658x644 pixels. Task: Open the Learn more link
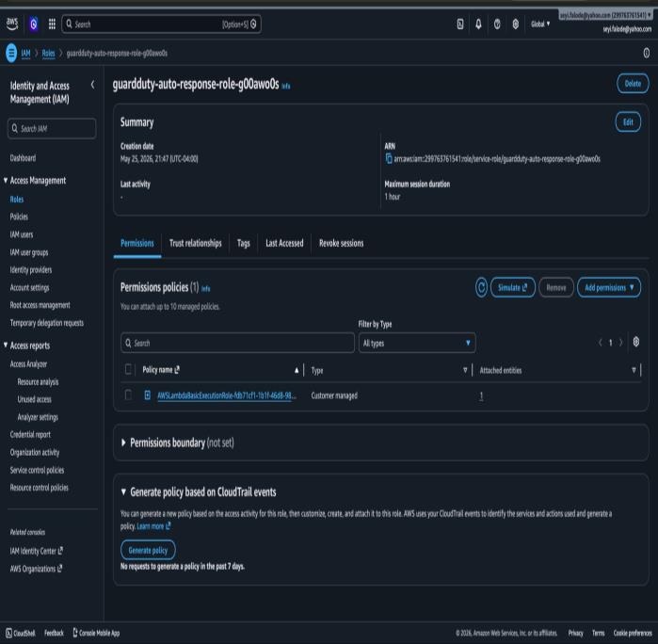pos(153,526)
